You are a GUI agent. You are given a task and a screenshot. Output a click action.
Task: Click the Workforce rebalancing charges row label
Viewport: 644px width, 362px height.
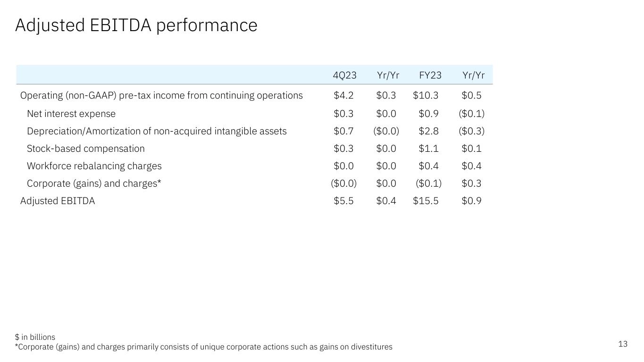94,166
